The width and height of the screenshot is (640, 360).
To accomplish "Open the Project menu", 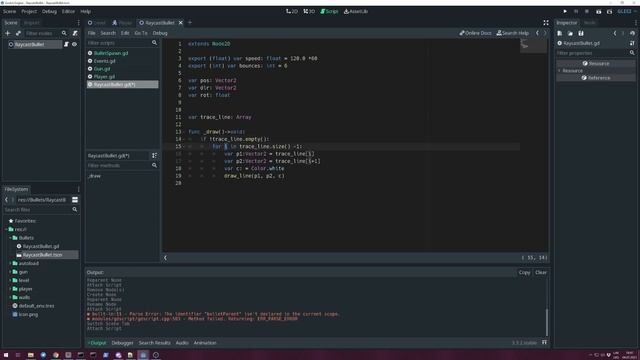I will pyautogui.click(x=29, y=11).
